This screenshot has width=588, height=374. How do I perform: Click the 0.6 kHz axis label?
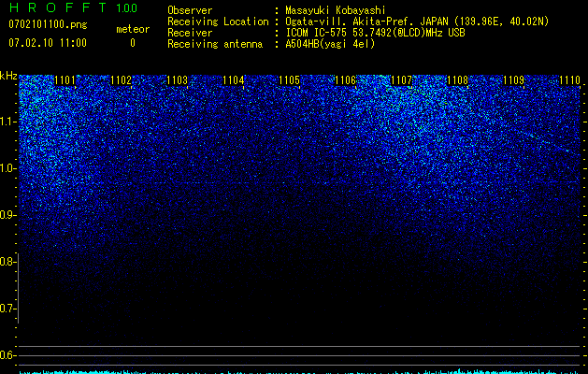tap(7, 355)
